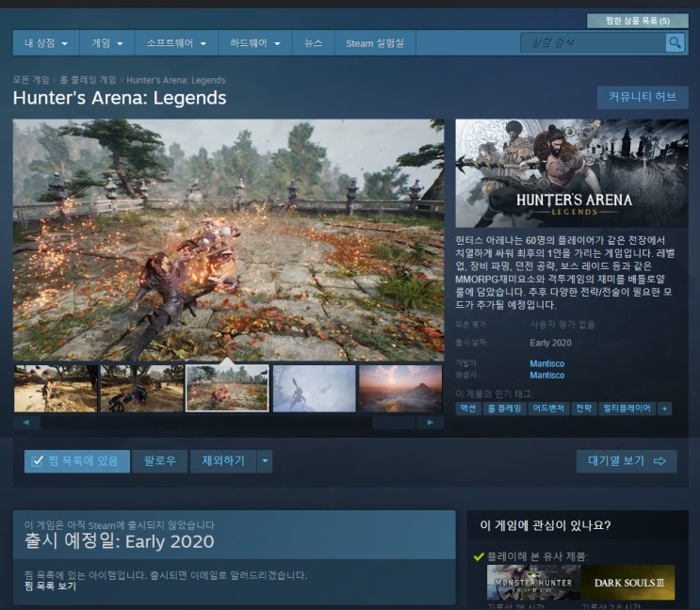Screen dimensions: 700x610
Task: Expand the 하드웨어 menu
Action: point(255,43)
